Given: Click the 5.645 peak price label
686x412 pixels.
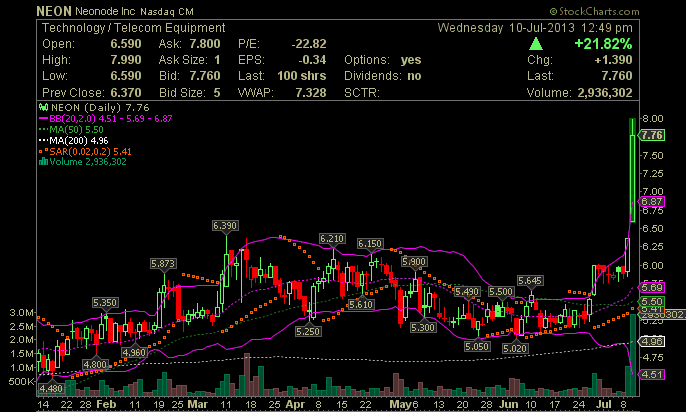Looking at the screenshot, I should [530, 281].
